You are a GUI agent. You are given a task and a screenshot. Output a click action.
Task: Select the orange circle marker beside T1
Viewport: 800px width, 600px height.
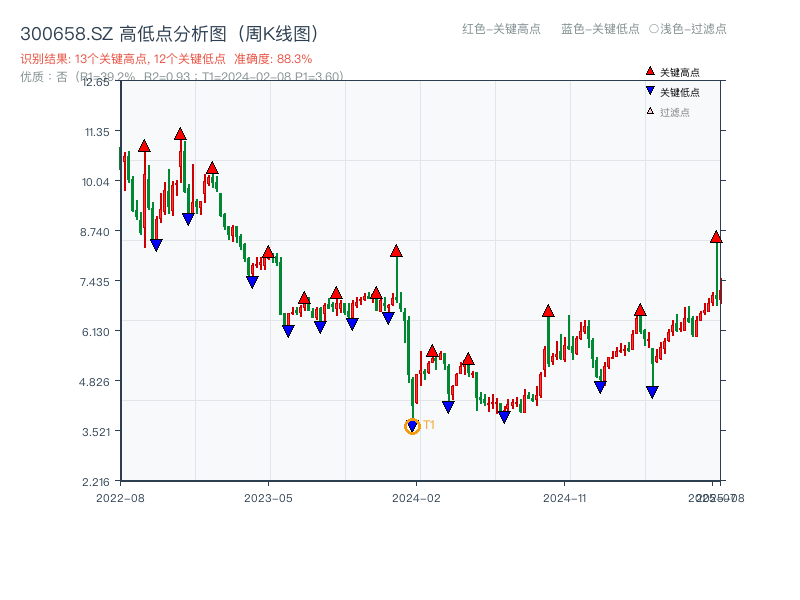[412, 427]
